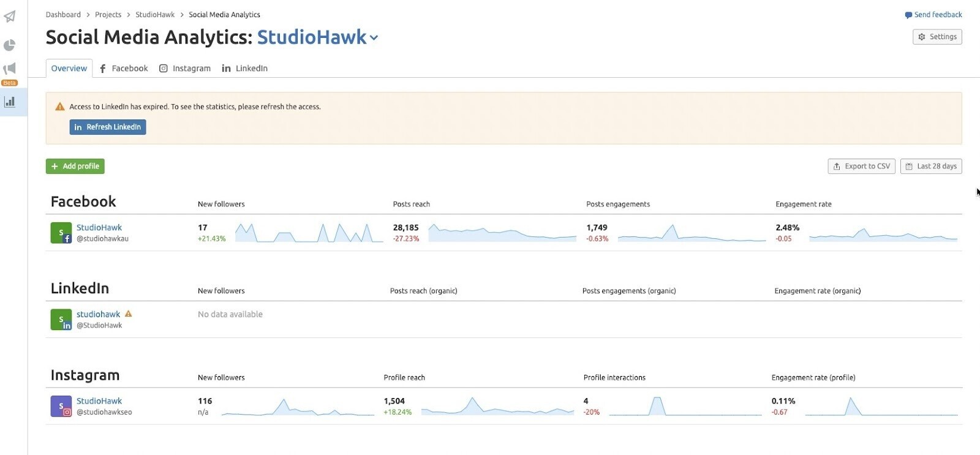Go to Projects in breadcrumb

pos(108,15)
